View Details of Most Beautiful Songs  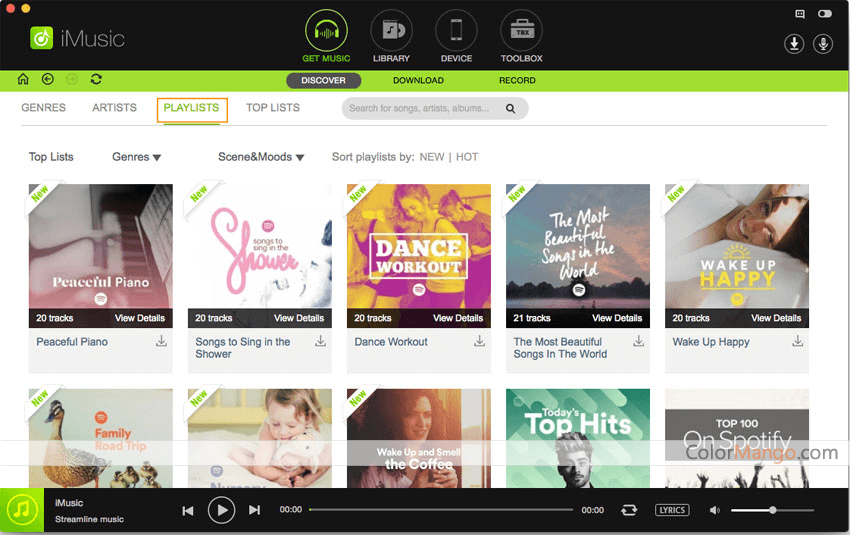click(617, 318)
